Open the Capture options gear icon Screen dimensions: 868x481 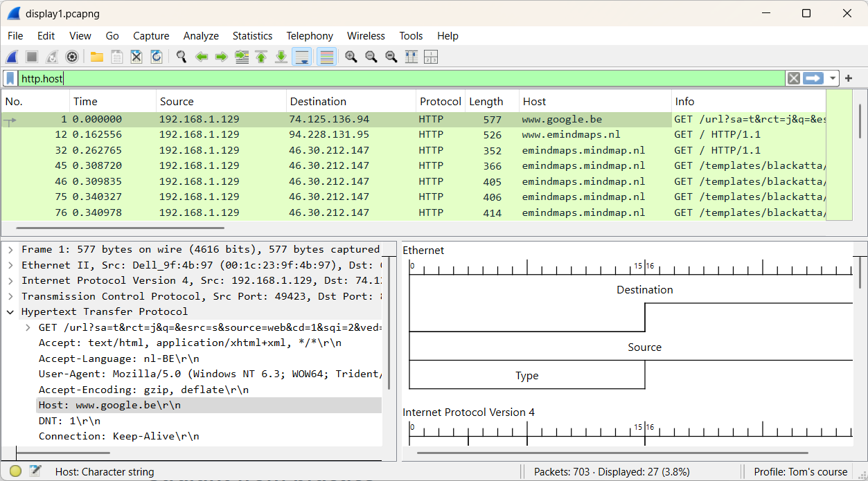pos(71,57)
